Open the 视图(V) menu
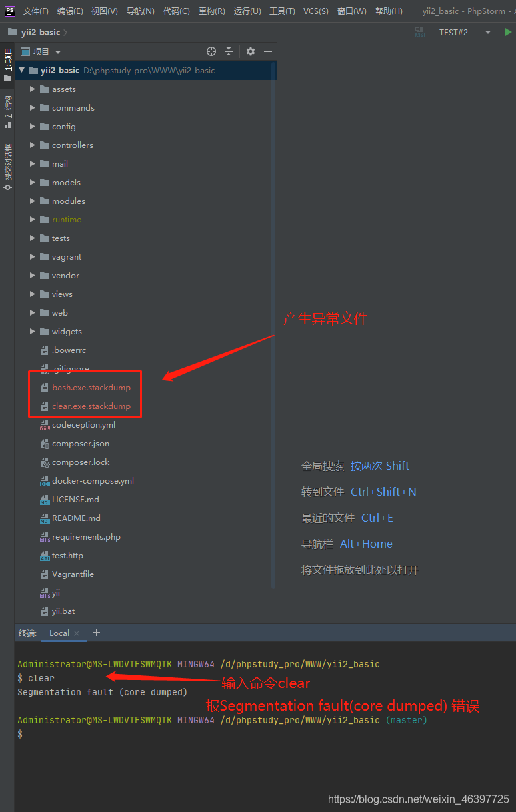The width and height of the screenshot is (516, 812). pos(105,11)
